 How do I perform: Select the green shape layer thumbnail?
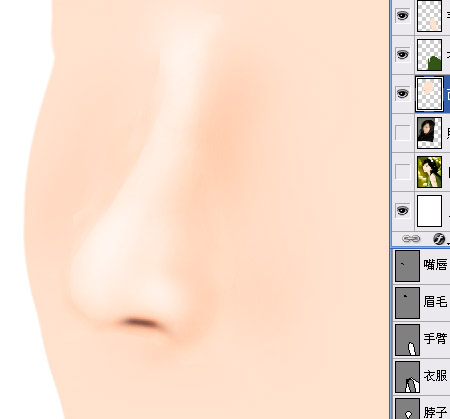429,55
